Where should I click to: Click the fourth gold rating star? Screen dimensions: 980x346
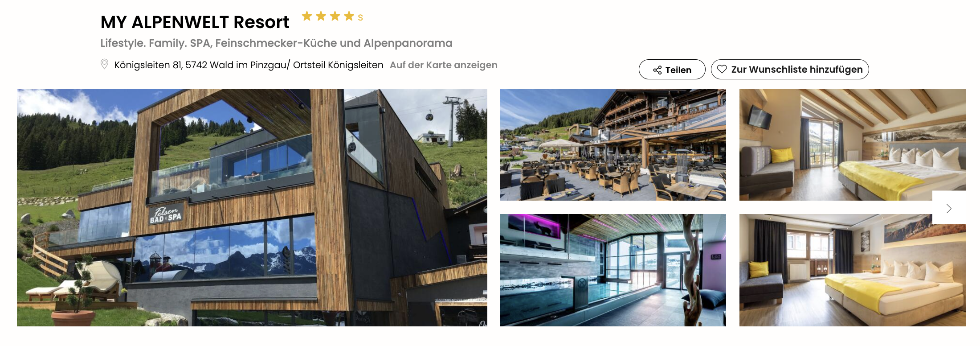(x=349, y=16)
